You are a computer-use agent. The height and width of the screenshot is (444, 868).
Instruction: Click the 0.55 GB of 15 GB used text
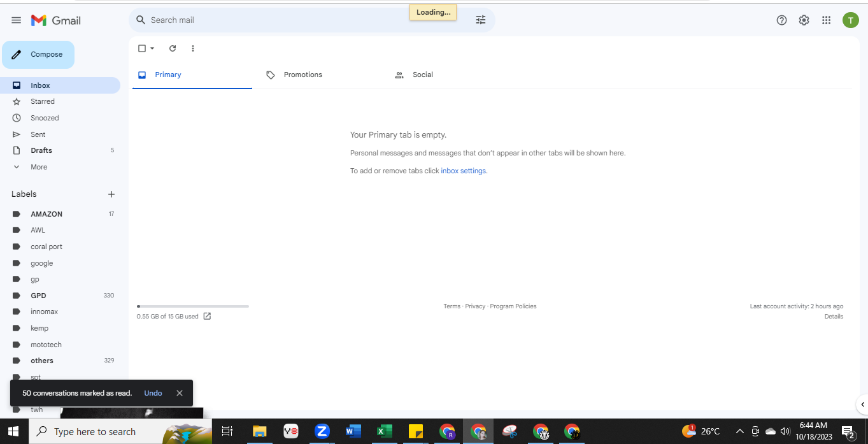click(x=167, y=317)
